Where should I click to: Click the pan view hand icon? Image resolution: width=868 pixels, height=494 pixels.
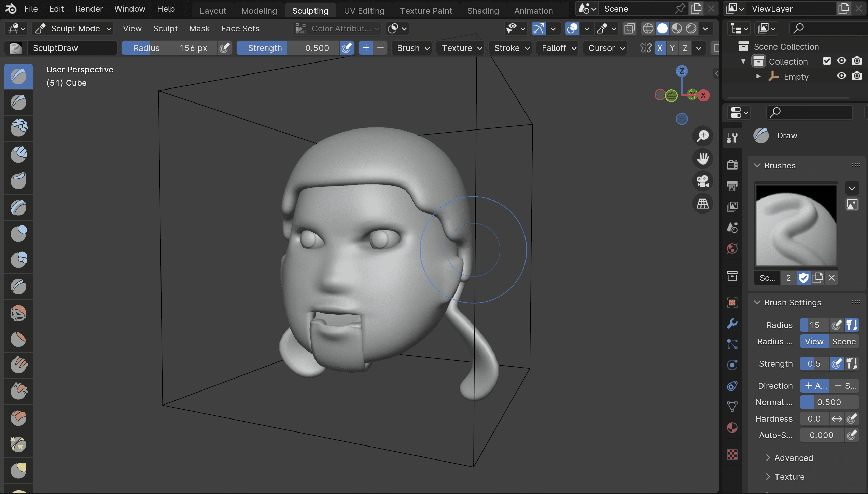(703, 159)
